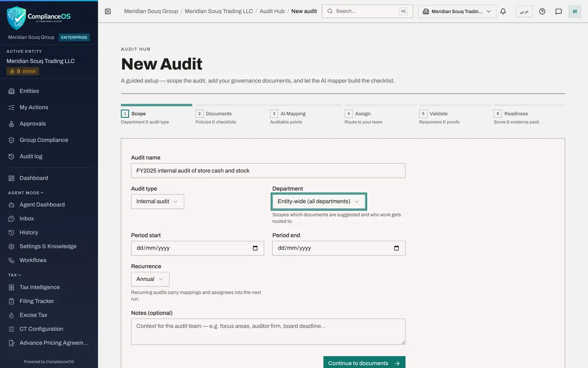Open notifications bell
The width and height of the screenshot is (588, 368).
pos(503,11)
